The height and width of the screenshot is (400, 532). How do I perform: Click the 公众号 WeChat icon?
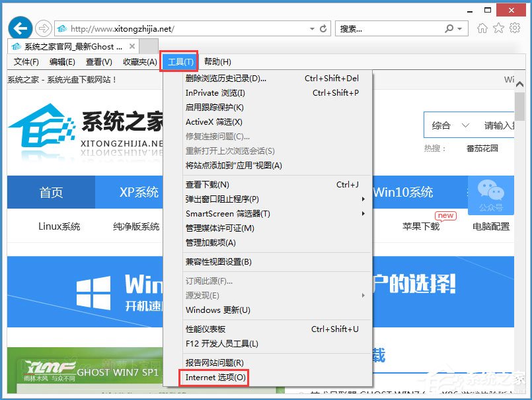(490, 196)
